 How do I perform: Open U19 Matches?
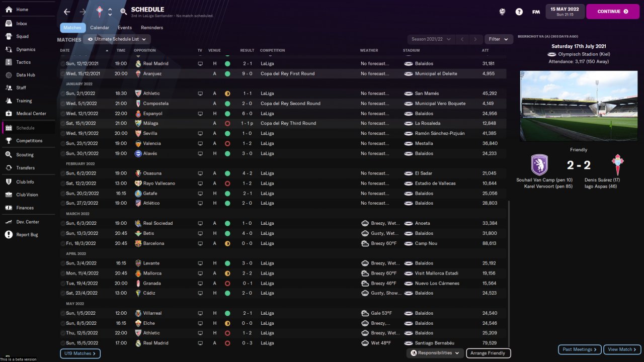pos(80,353)
